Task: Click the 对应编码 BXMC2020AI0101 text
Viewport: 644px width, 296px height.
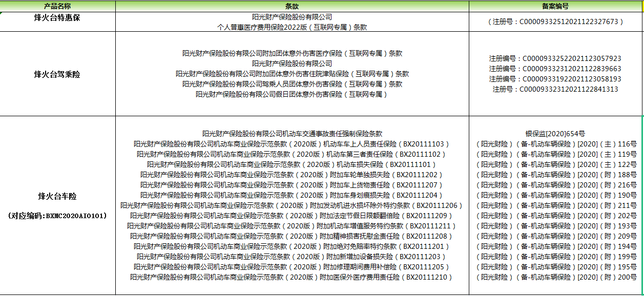Action: tap(57, 216)
